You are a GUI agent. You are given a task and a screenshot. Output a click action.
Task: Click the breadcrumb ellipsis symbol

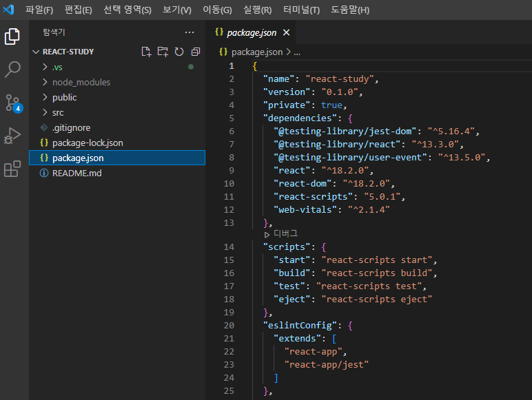pos(297,52)
